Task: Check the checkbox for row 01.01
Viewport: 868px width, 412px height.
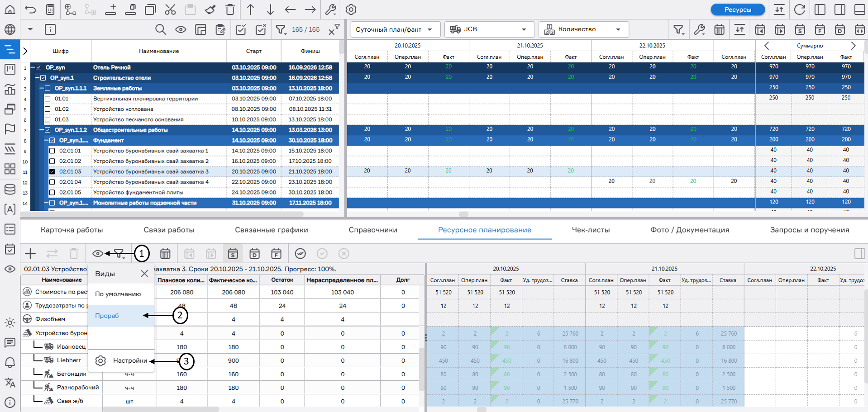Action: (x=48, y=99)
